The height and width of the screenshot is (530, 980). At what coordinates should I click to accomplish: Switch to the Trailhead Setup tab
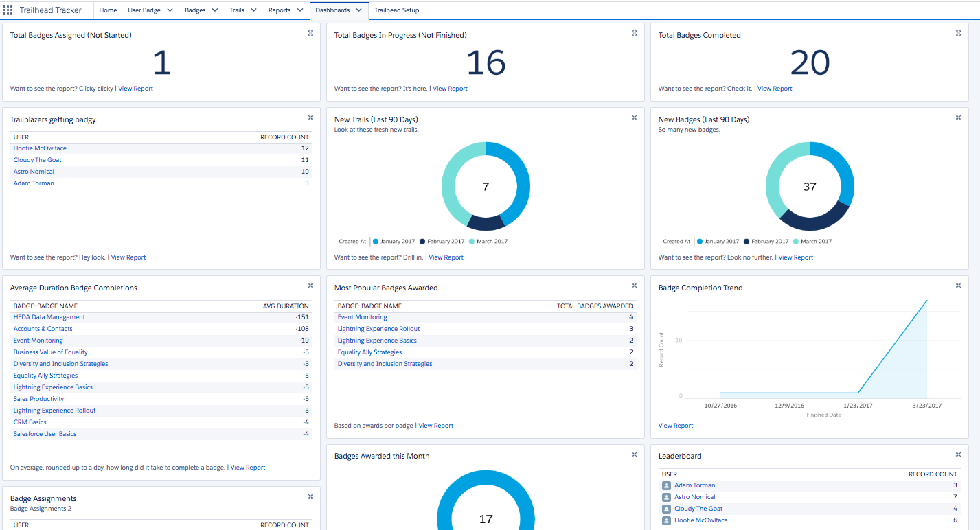pos(396,10)
